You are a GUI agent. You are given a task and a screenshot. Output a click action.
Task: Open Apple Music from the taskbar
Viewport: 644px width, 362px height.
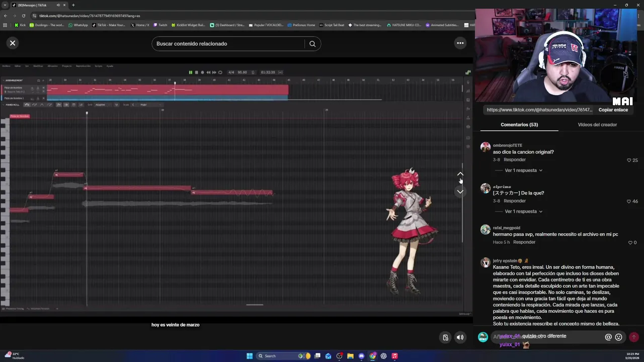click(x=394, y=356)
